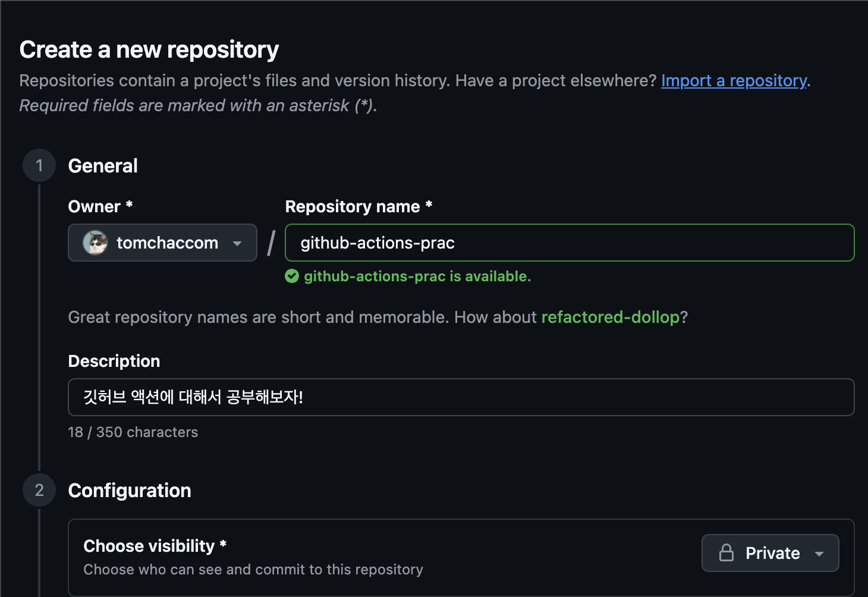Viewport: 868px width, 597px height.
Task: Click into the Description text box
Action: point(461,397)
